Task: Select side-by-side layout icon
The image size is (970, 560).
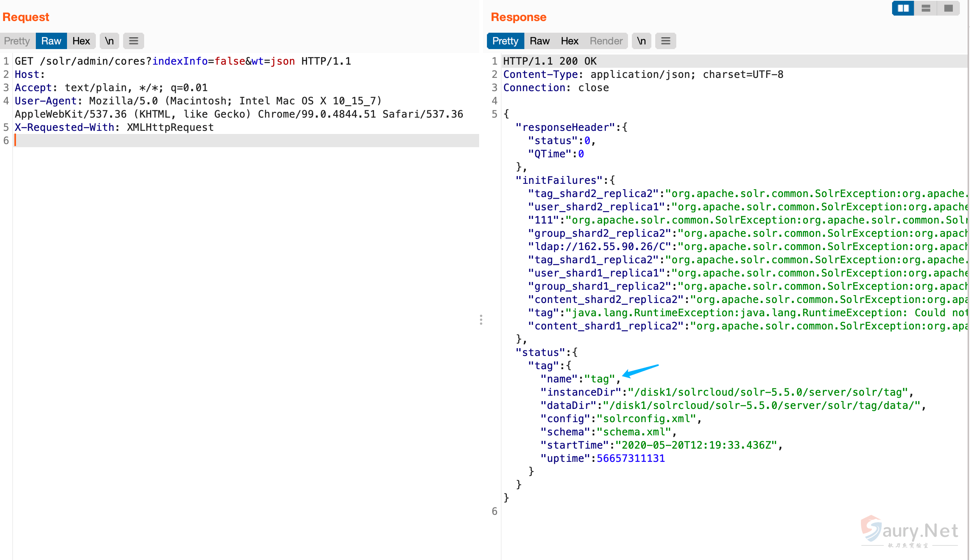Action: (x=903, y=8)
